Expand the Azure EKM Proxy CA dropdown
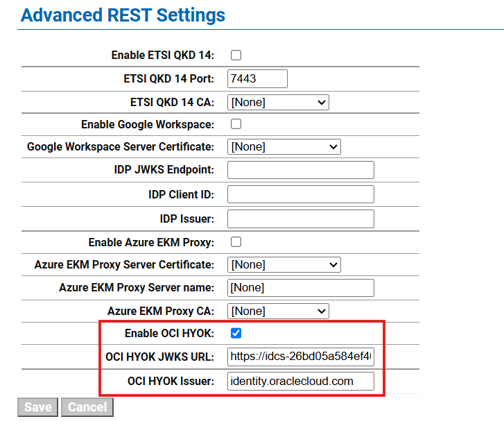 278,311
